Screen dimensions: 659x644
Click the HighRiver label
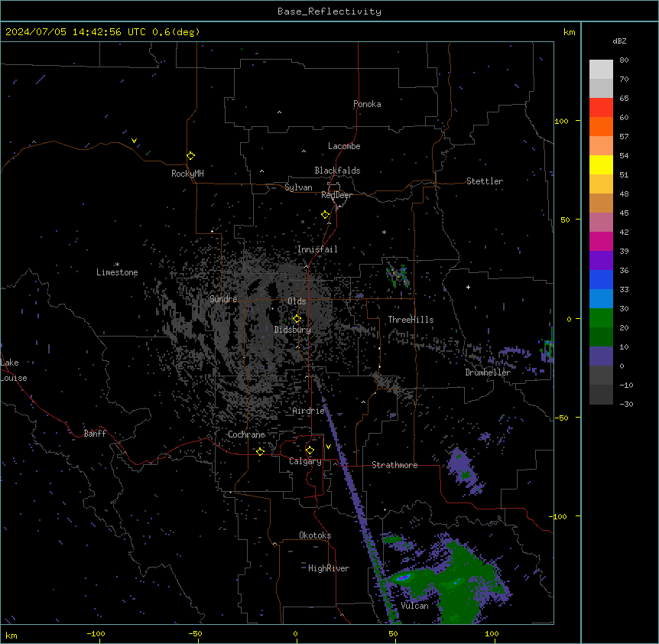(x=329, y=568)
